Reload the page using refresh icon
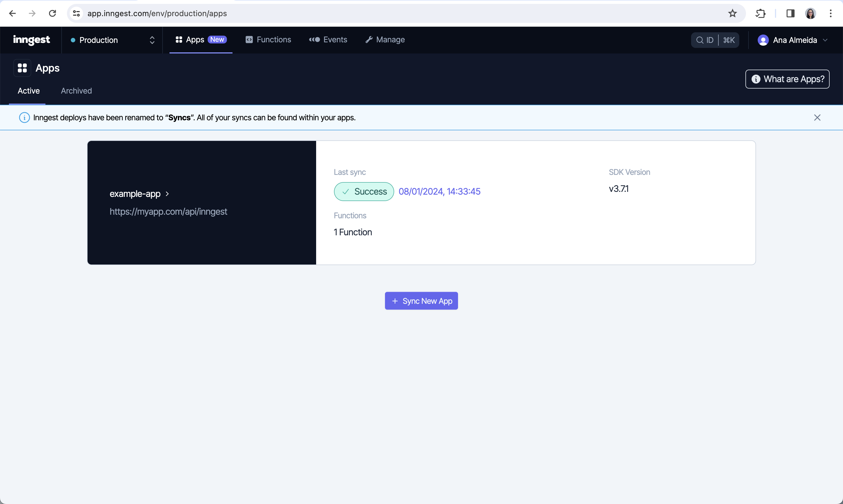The width and height of the screenshot is (843, 504). click(x=52, y=13)
